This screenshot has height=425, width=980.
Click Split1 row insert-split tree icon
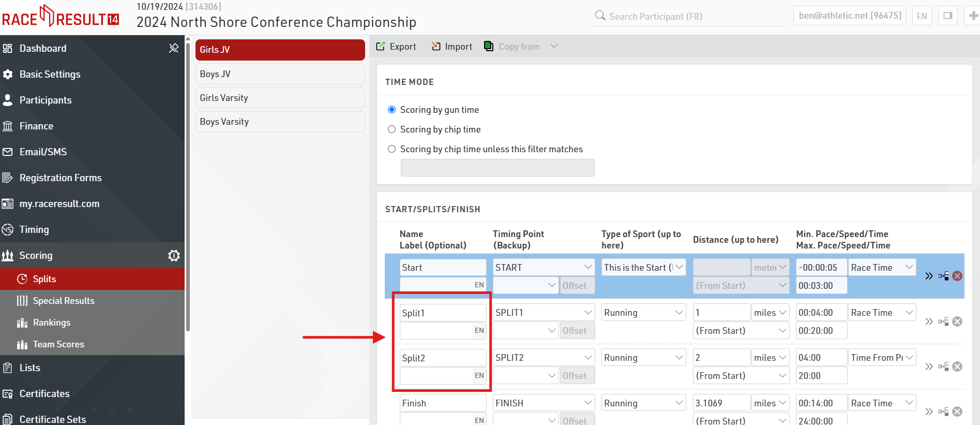(x=943, y=321)
